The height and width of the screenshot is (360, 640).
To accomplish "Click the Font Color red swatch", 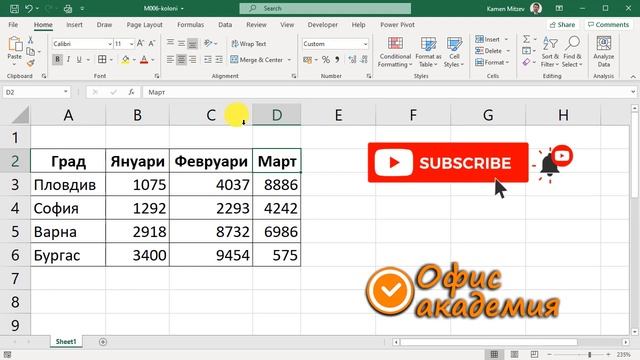I will pyautogui.click(x=144, y=60).
